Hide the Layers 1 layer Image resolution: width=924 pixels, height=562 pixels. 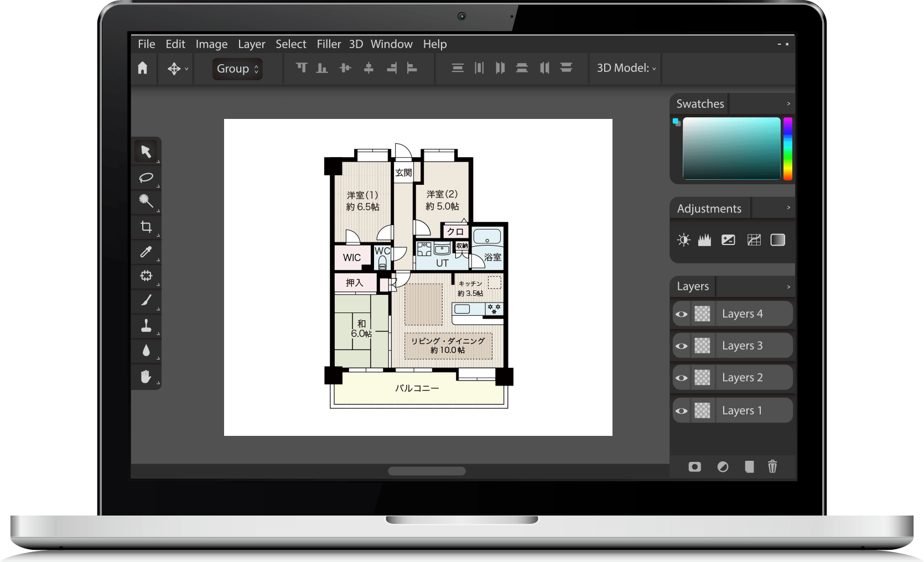point(681,411)
